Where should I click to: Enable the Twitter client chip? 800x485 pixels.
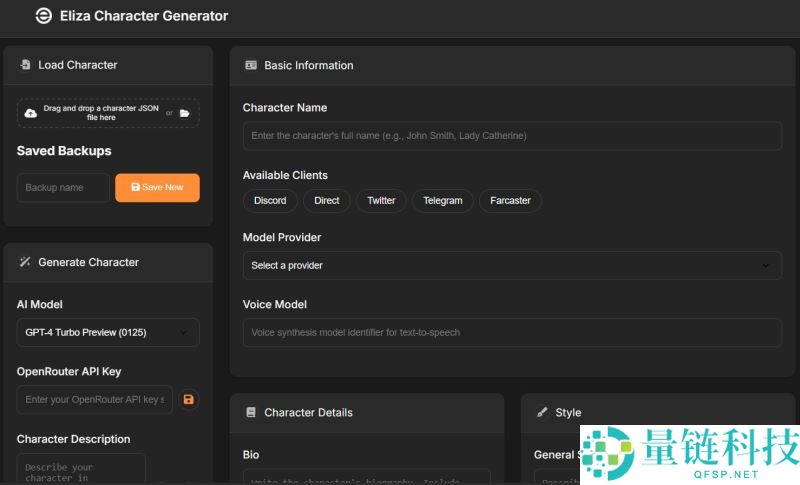pos(381,201)
